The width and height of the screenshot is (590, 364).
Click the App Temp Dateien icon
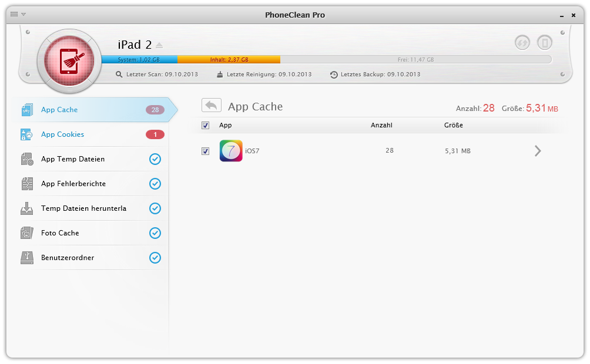click(x=26, y=159)
